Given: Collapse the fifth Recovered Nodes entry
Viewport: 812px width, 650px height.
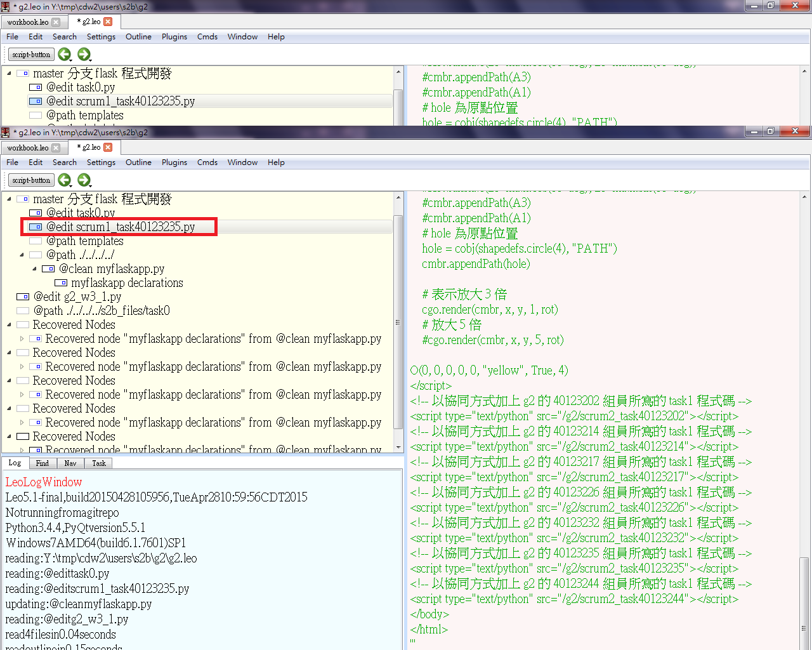Looking at the screenshot, I should point(9,437).
